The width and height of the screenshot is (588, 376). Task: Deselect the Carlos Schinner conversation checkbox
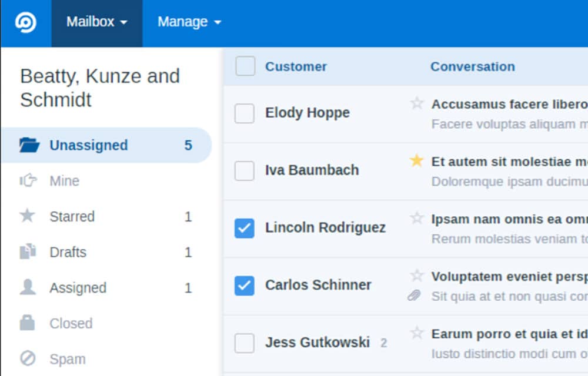pyautogui.click(x=245, y=286)
